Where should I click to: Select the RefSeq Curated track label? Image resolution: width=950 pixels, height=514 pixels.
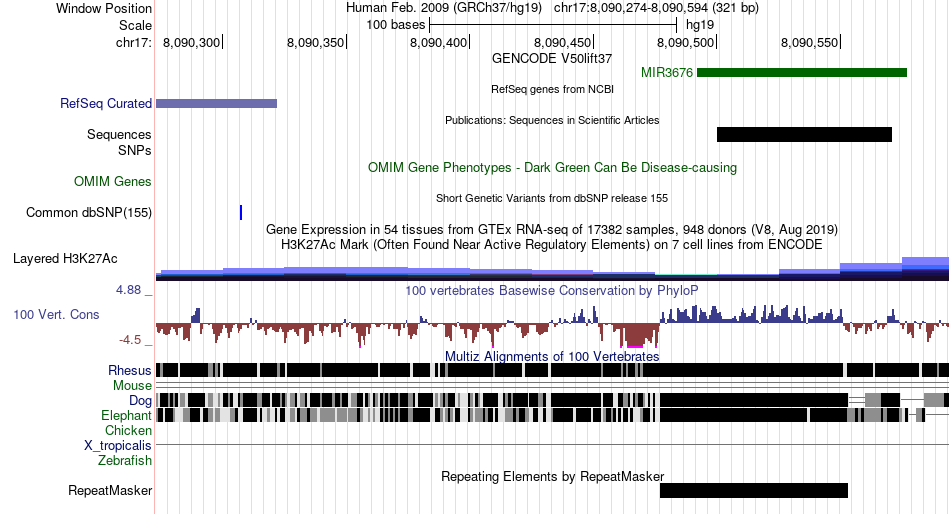point(105,104)
